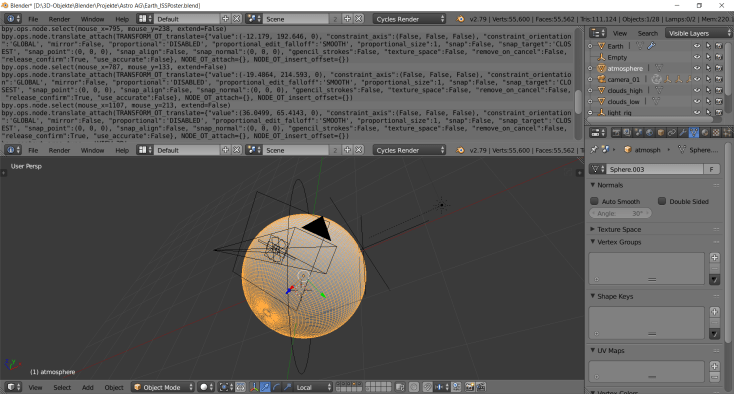Toggle renderability camera icon for camera_01
734x394 pixels.
tap(719, 79)
